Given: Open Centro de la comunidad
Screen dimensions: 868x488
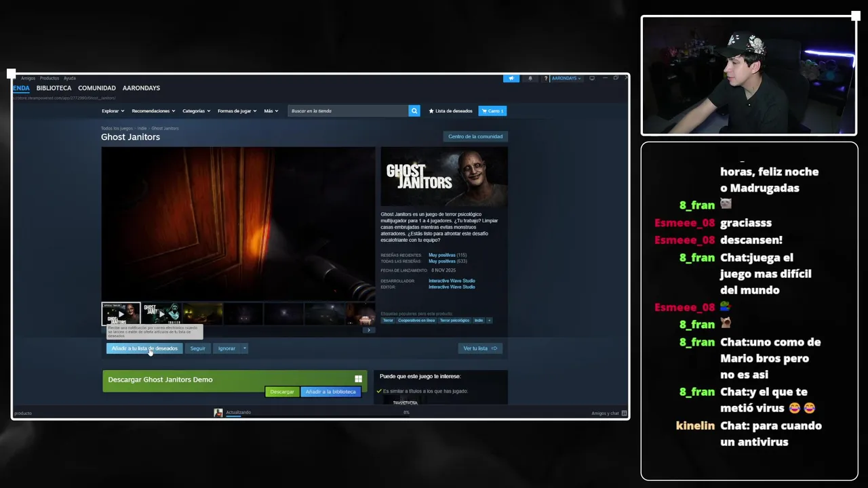Looking at the screenshot, I should coord(475,136).
